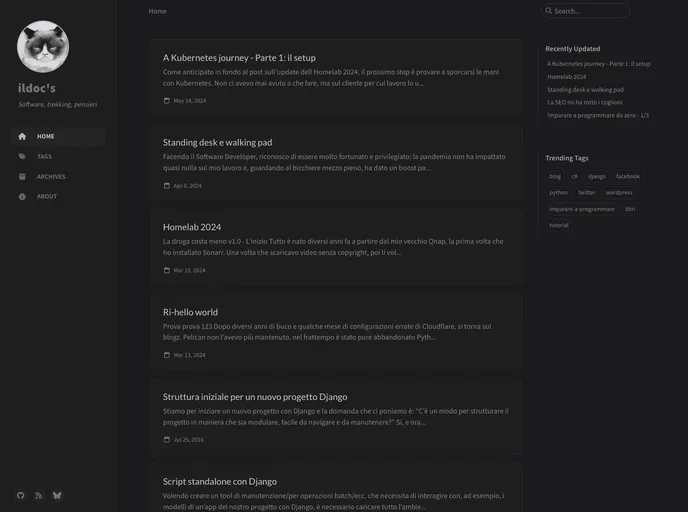Select the 'django' trending tag

click(x=596, y=176)
